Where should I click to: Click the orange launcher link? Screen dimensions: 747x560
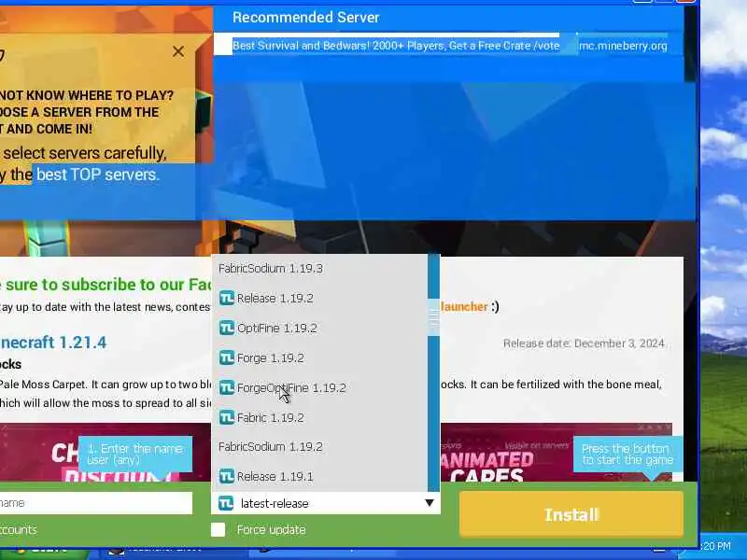coord(463,307)
